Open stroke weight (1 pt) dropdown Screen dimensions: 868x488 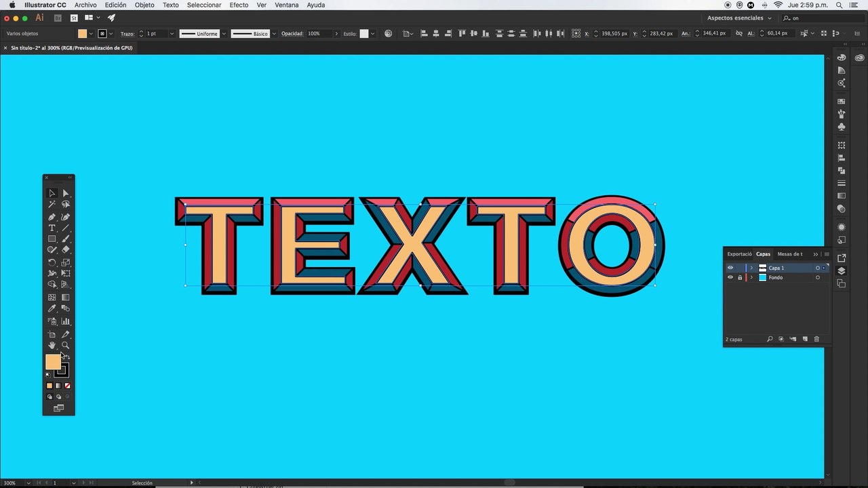(x=172, y=33)
